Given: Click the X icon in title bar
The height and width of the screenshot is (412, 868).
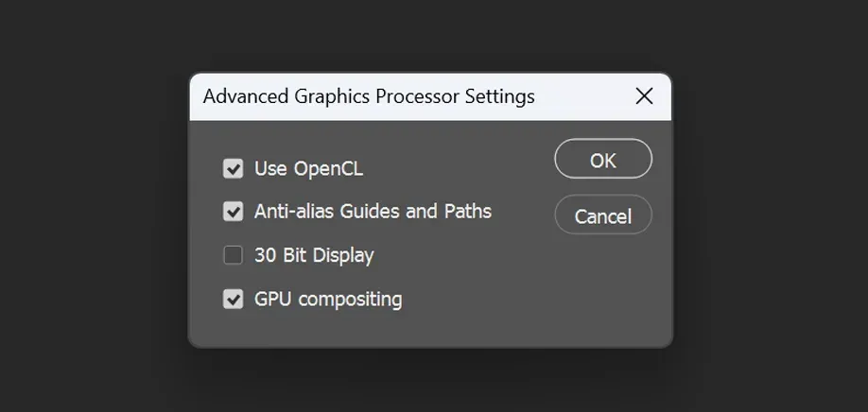Looking at the screenshot, I should pos(644,96).
